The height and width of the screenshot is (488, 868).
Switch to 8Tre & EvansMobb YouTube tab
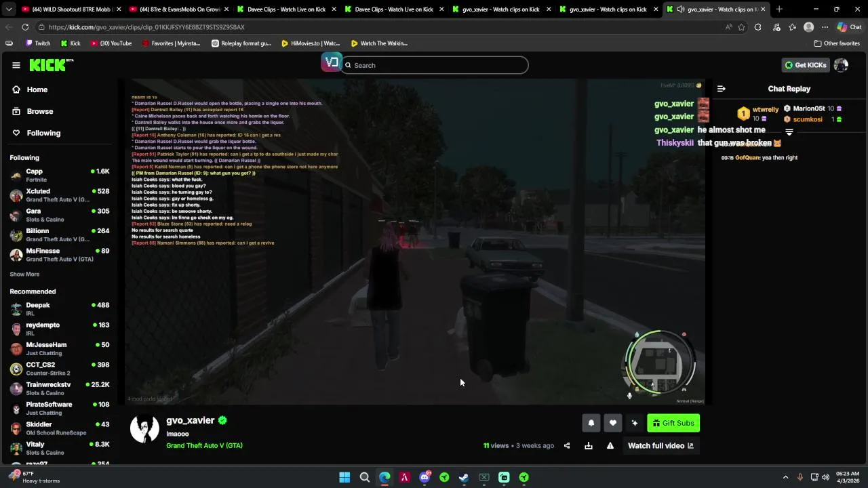(x=179, y=9)
